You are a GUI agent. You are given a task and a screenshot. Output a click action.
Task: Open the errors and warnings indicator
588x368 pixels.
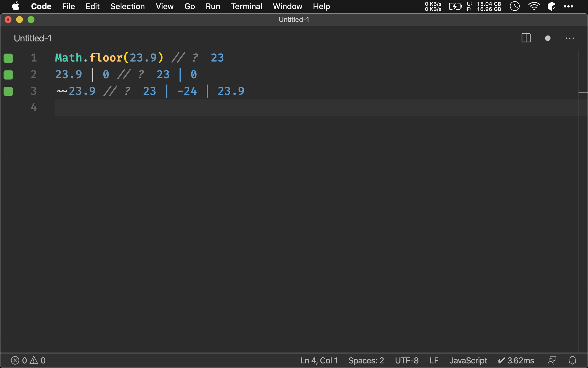point(28,360)
